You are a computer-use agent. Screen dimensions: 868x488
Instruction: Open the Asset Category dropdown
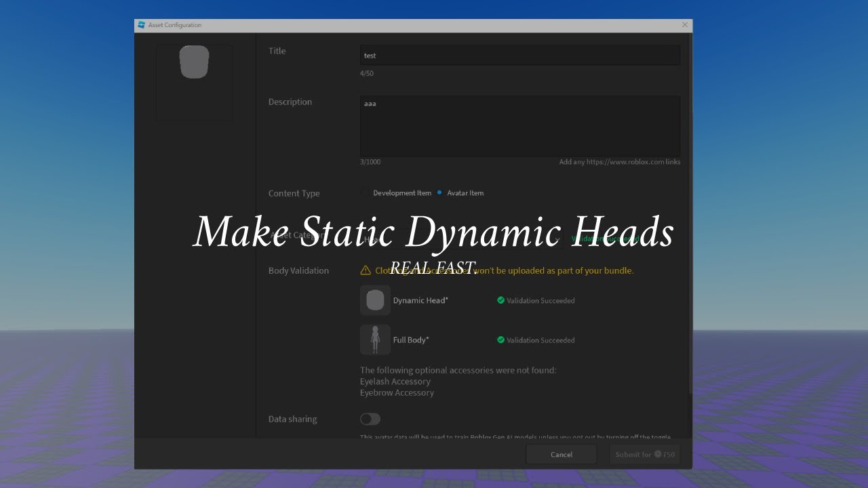[x=461, y=239]
